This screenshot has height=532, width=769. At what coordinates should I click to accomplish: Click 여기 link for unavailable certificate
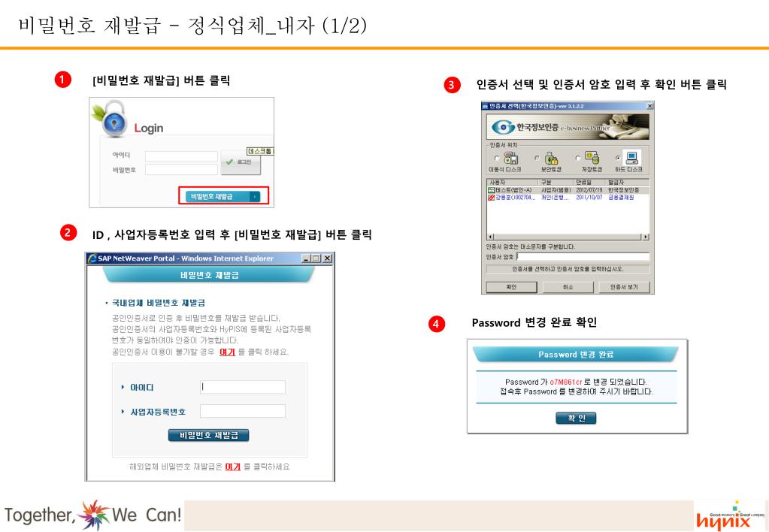point(227,352)
